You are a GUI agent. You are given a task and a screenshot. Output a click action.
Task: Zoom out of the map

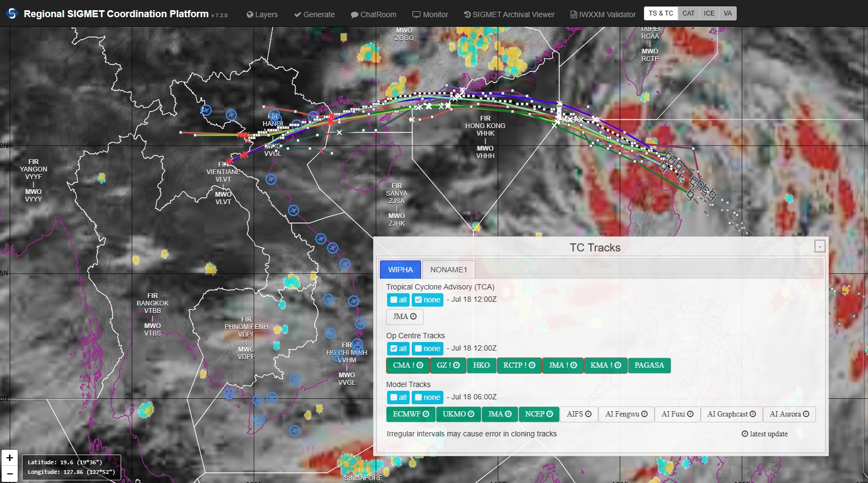tap(10, 473)
